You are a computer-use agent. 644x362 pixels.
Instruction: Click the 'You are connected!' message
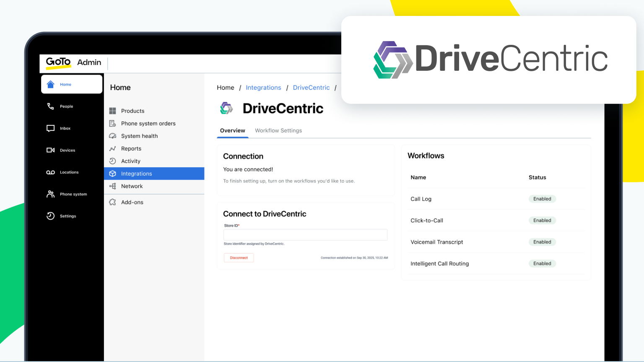(248, 169)
